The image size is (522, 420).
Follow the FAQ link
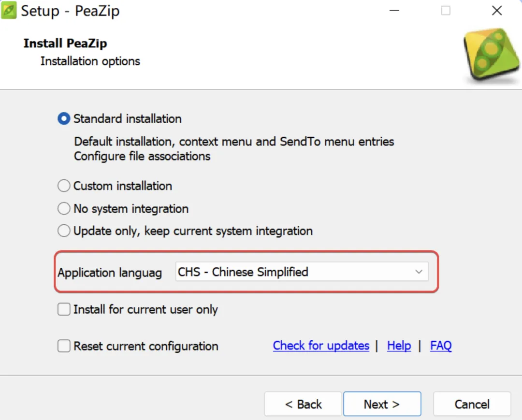[441, 346]
